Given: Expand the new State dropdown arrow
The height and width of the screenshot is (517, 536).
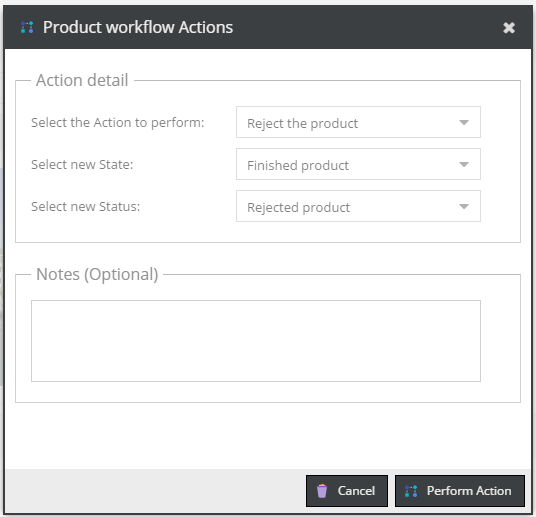Looking at the screenshot, I should pos(464,164).
